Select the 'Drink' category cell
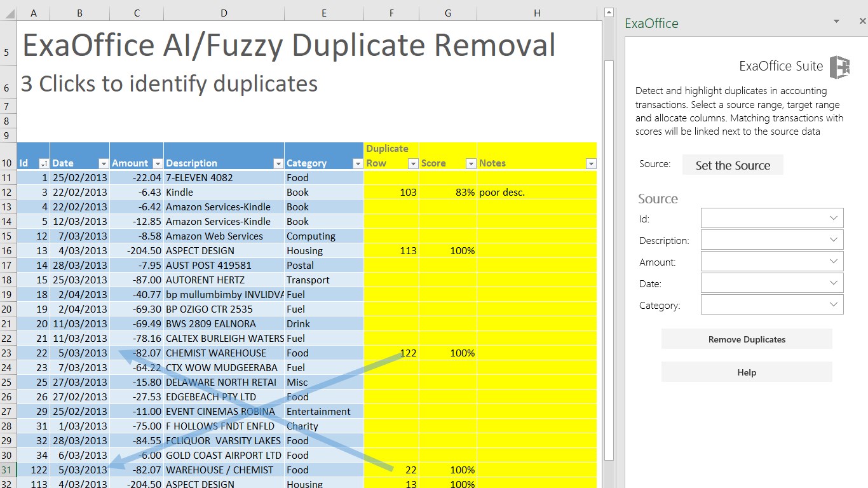Viewport: 868px width, 488px height. click(x=324, y=323)
